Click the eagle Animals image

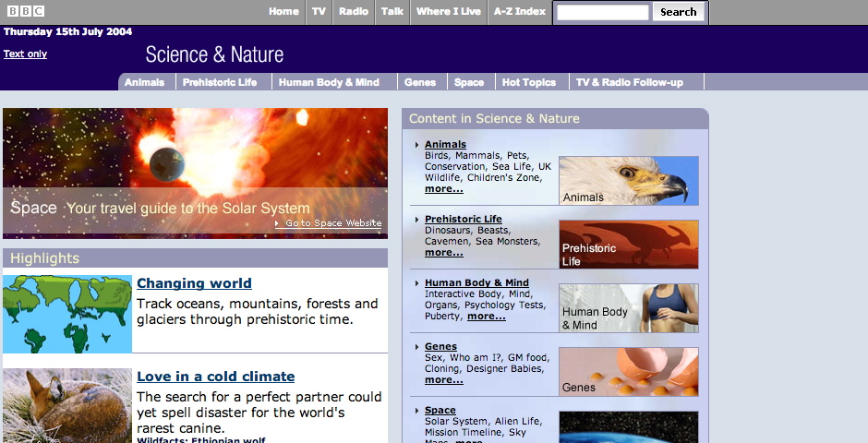click(x=628, y=180)
